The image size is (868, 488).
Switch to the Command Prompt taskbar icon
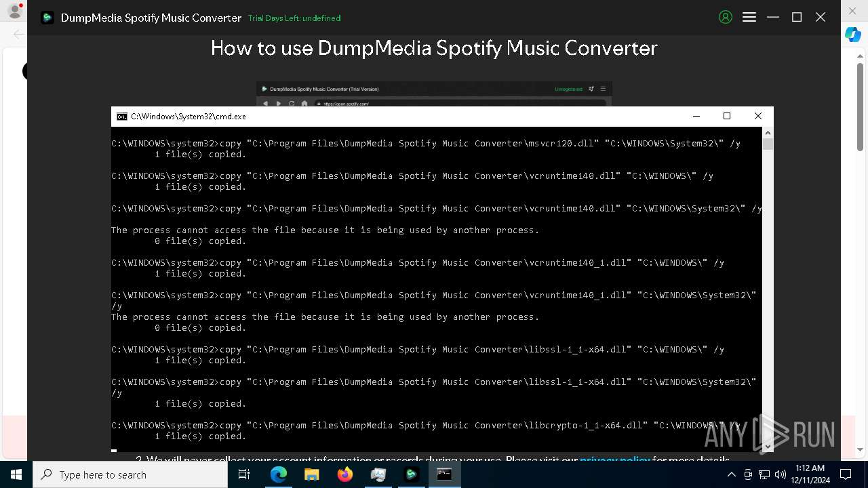pyautogui.click(x=444, y=474)
